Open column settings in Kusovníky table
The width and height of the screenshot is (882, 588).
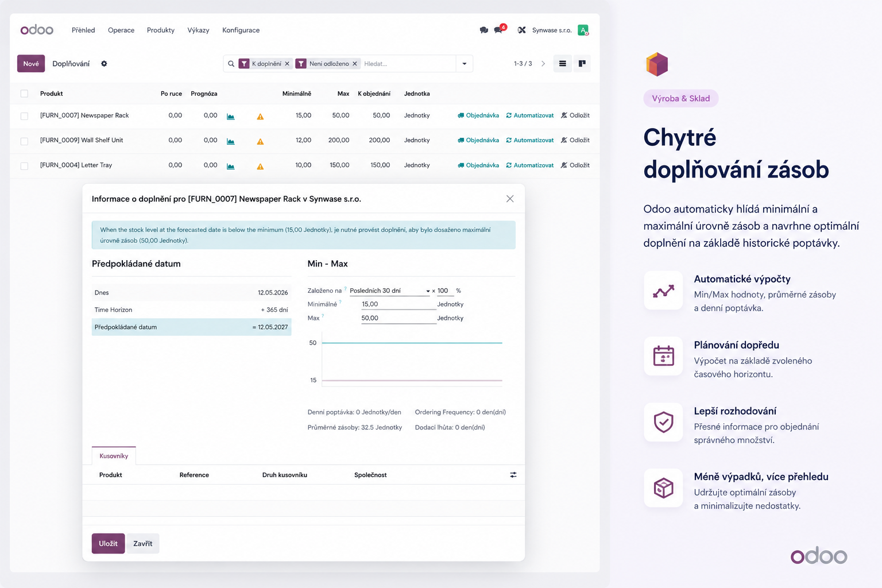pos(513,475)
